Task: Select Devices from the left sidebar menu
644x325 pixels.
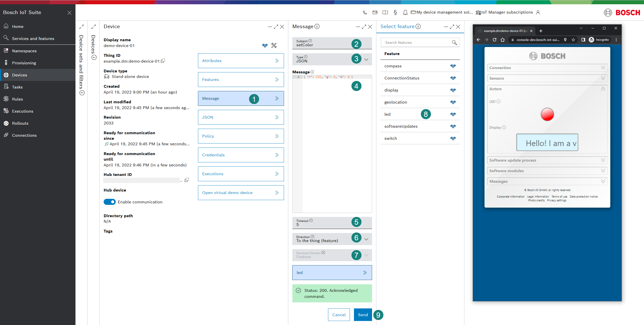Action: click(19, 75)
